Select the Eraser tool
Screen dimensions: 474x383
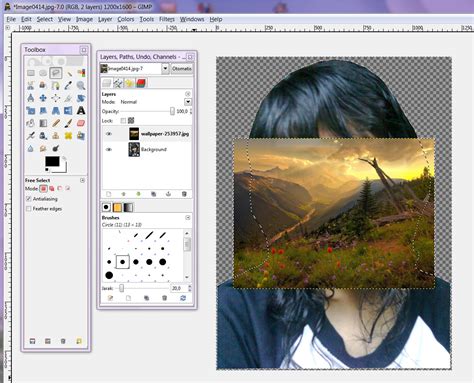coord(81,123)
